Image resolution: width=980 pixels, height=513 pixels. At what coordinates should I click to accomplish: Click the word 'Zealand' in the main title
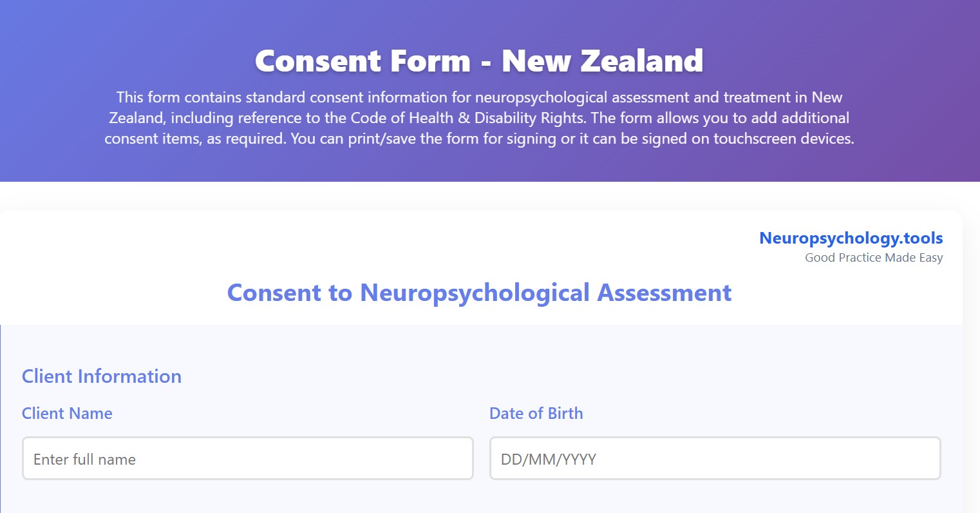click(641, 61)
